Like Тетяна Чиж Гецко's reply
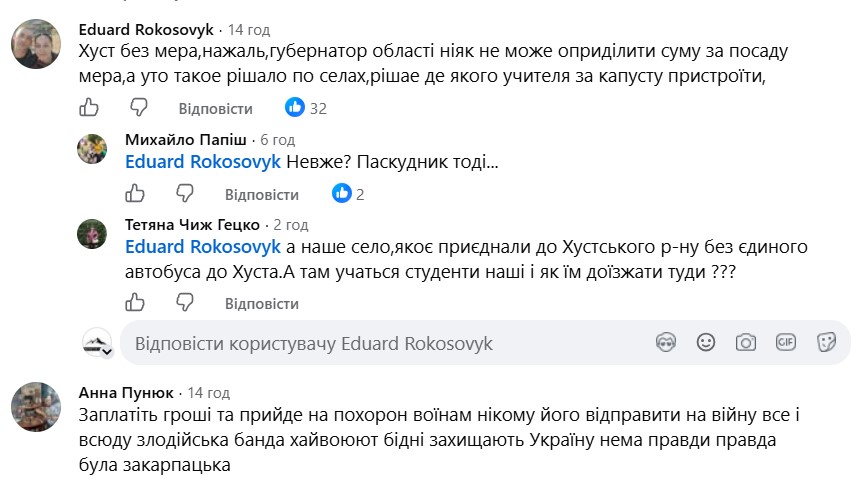Viewport: 857px width, 480px height. pos(135,302)
